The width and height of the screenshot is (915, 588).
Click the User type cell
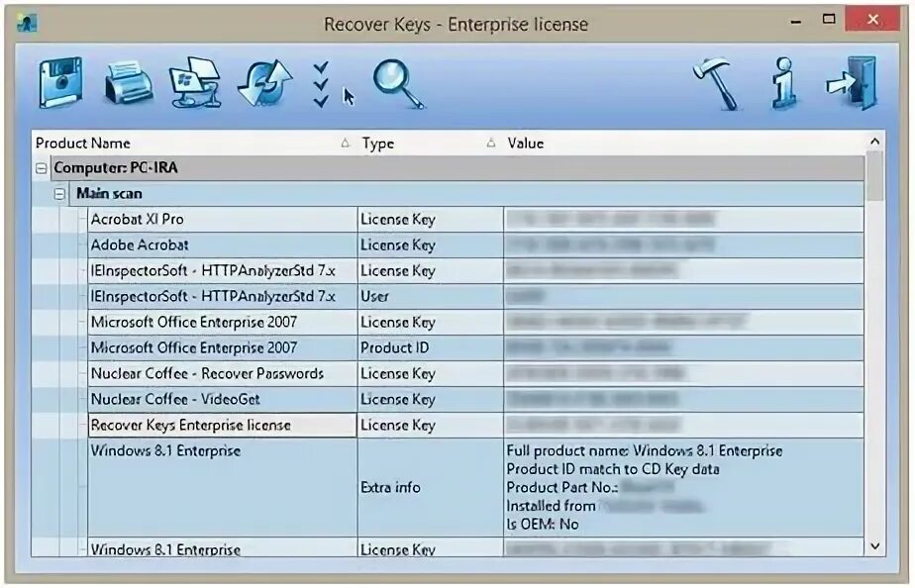click(430, 296)
